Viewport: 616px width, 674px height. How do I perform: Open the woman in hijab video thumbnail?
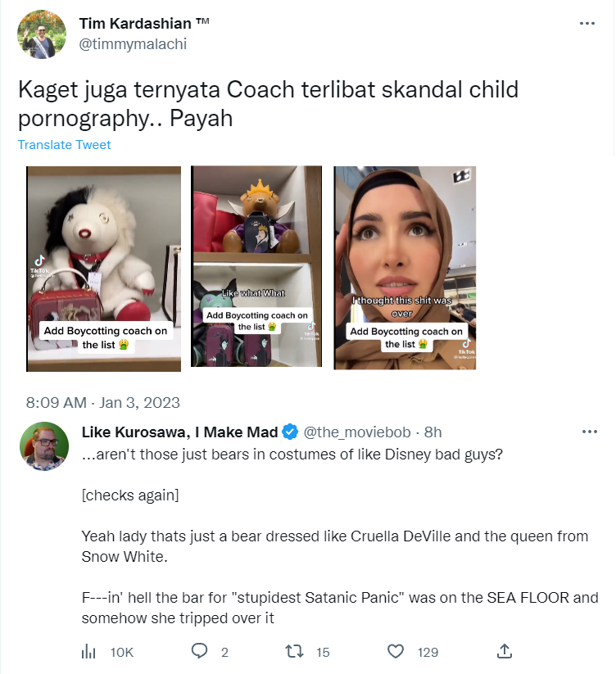405,268
